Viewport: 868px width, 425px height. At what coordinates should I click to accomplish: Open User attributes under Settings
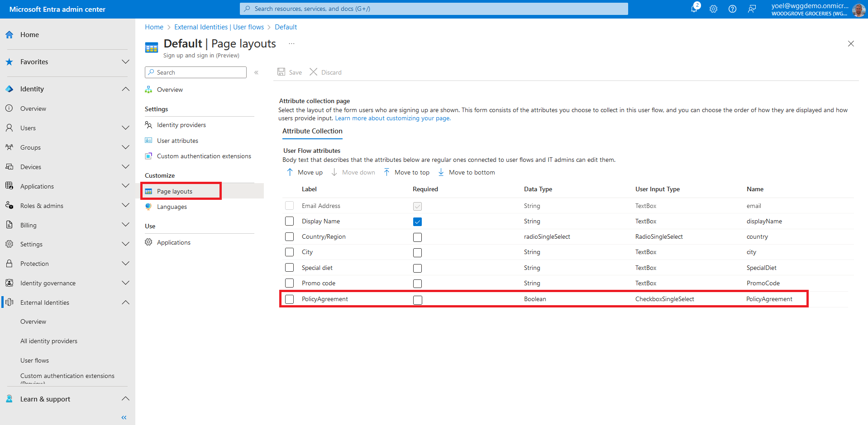[177, 141]
